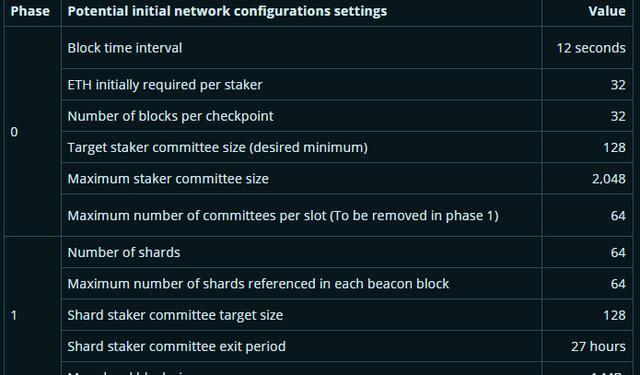Click the Value column header
This screenshot has height=375, width=640.
(607, 11)
